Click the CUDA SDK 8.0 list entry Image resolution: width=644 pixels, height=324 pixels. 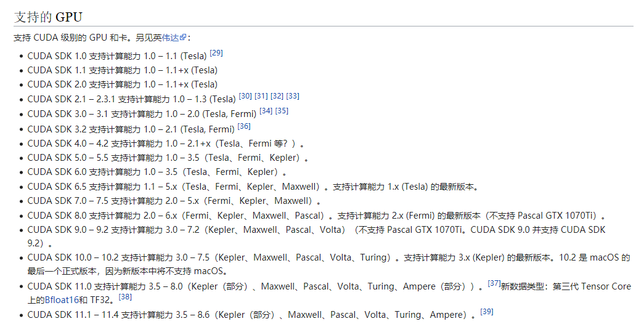[316, 216]
